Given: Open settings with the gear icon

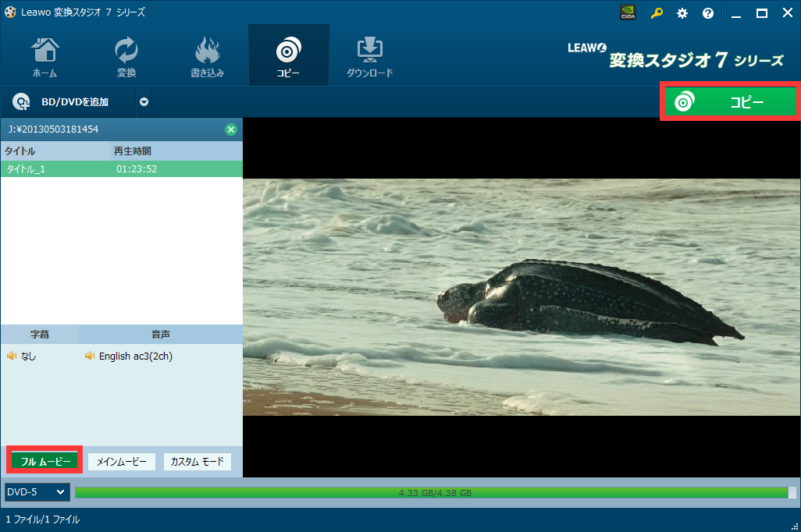Looking at the screenshot, I should [682, 13].
